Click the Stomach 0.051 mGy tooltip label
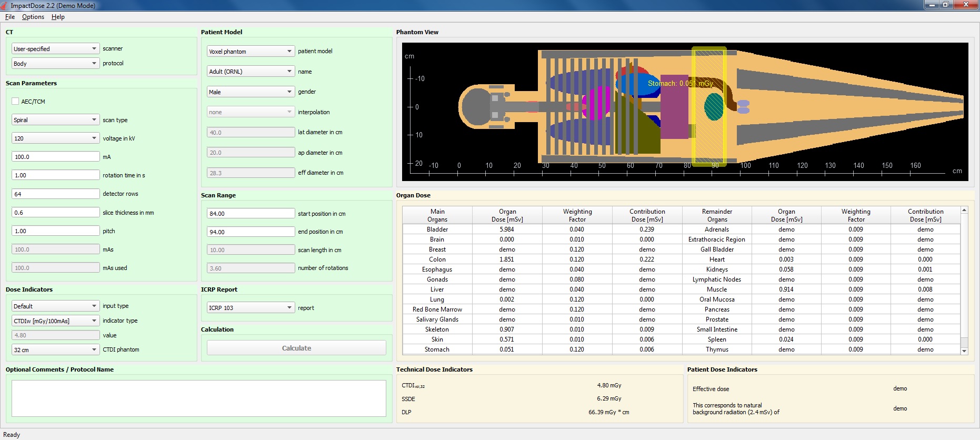This screenshot has height=440, width=980. [x=681, y=83]
